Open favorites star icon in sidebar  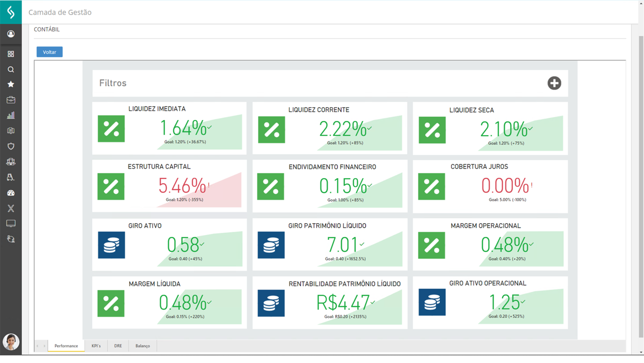point(11,84)
